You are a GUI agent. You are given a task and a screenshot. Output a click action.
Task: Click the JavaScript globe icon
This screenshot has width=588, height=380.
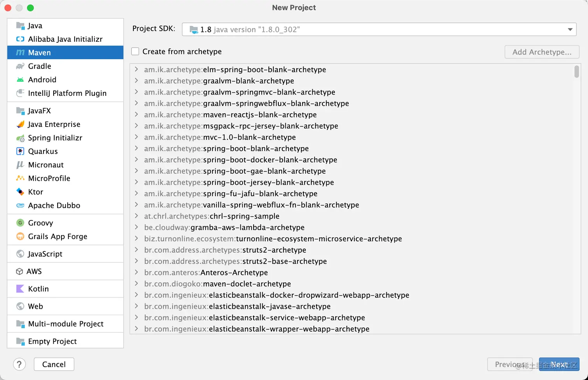pos(20,254)
